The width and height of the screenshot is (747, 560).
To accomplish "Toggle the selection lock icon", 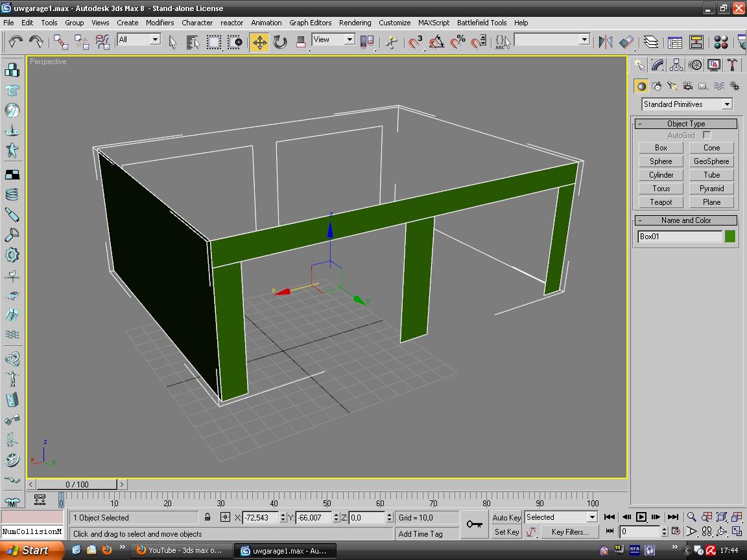I will click(207, 517).
